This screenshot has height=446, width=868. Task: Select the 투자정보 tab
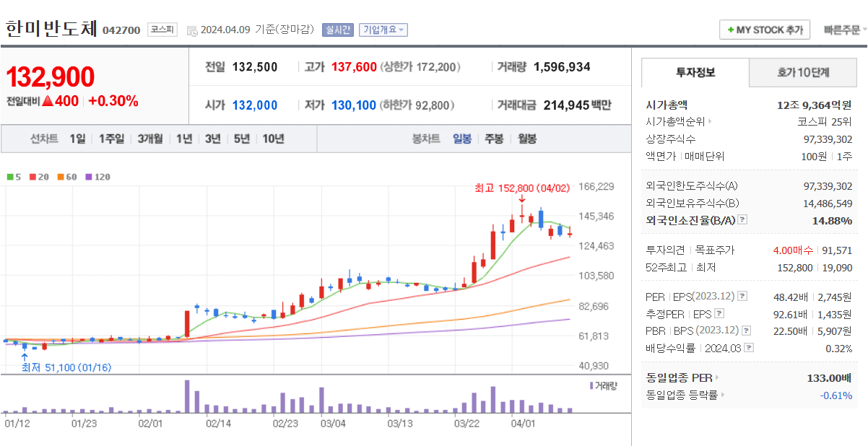pos(695,72)
